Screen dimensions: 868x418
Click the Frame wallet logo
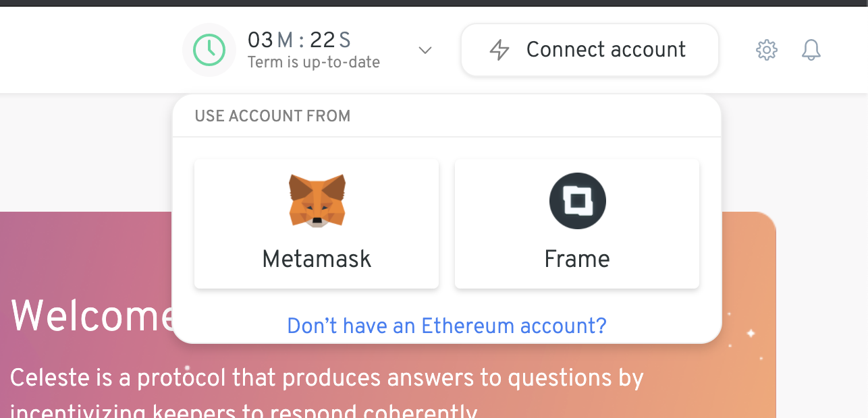coord(577,201)
